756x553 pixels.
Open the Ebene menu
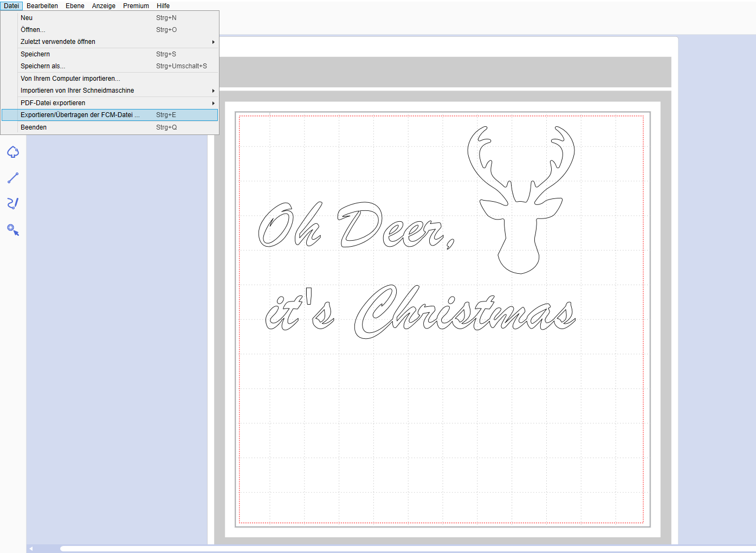point(75,6)
